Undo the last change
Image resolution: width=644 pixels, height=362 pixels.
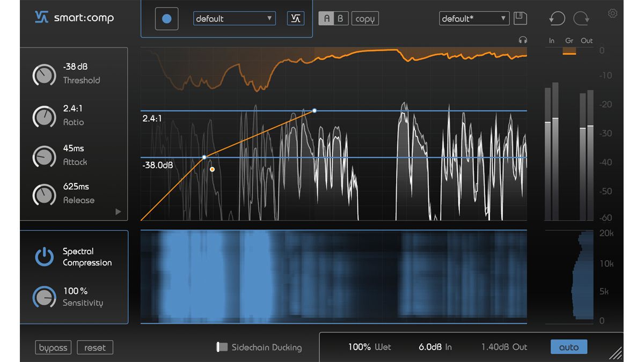(557, 18)
